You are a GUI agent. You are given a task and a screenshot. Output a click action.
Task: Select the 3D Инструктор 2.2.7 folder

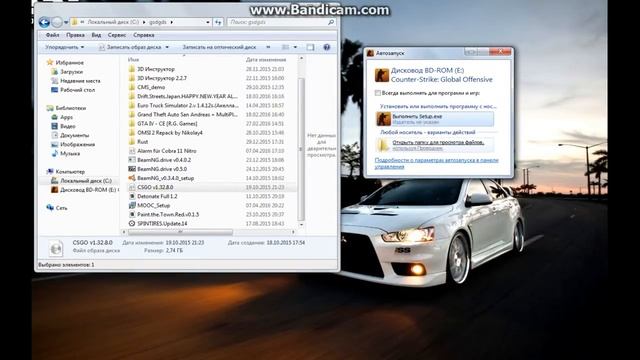click(x=162, y=78)
